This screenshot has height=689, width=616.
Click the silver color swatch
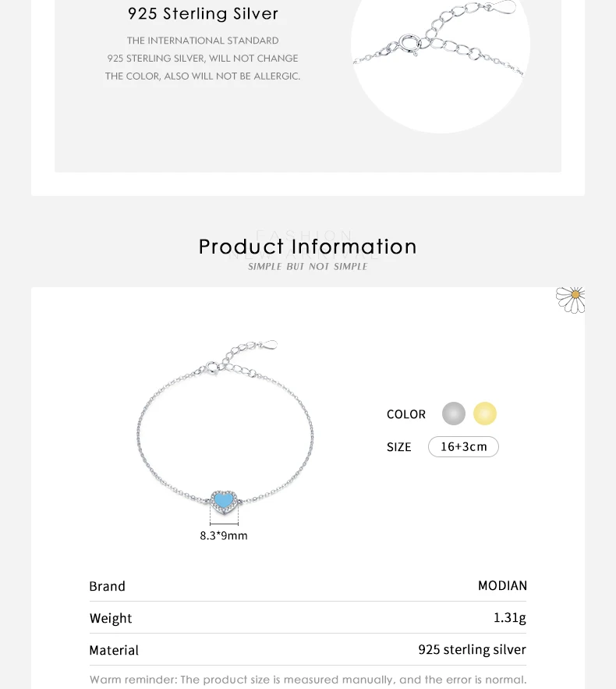pos(454,414)
